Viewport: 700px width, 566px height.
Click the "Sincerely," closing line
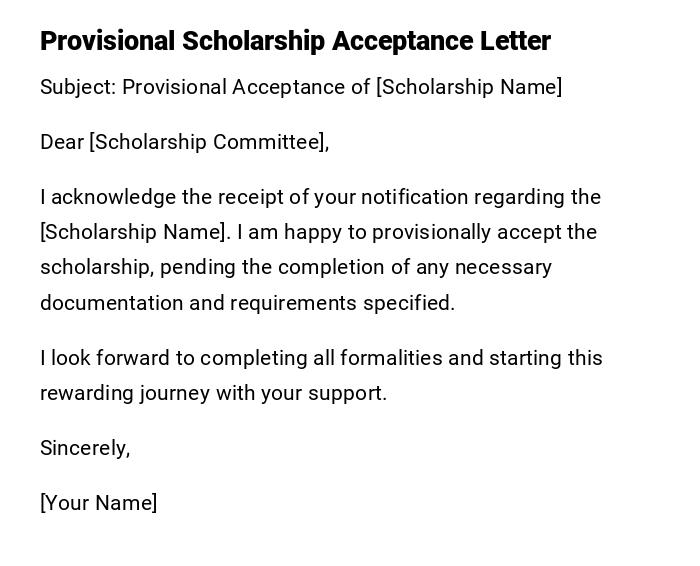click(85, 448)
